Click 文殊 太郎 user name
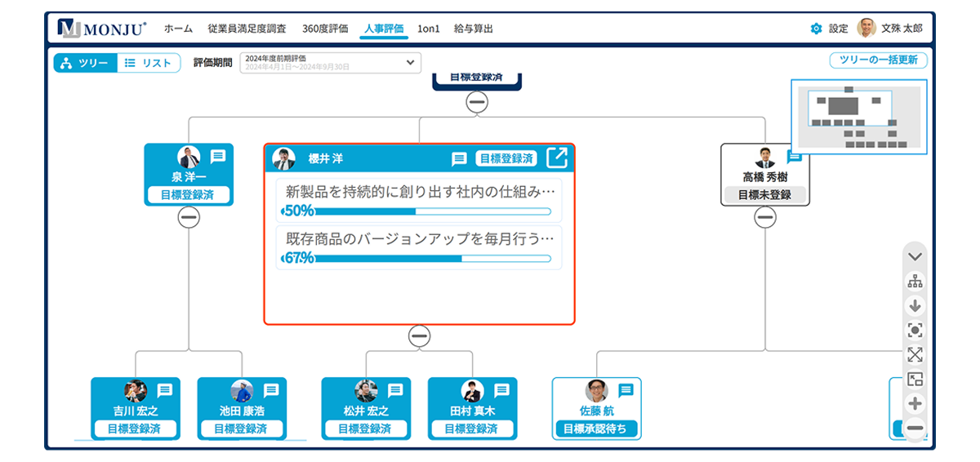The image size is (980, 462). pos(902,29)
